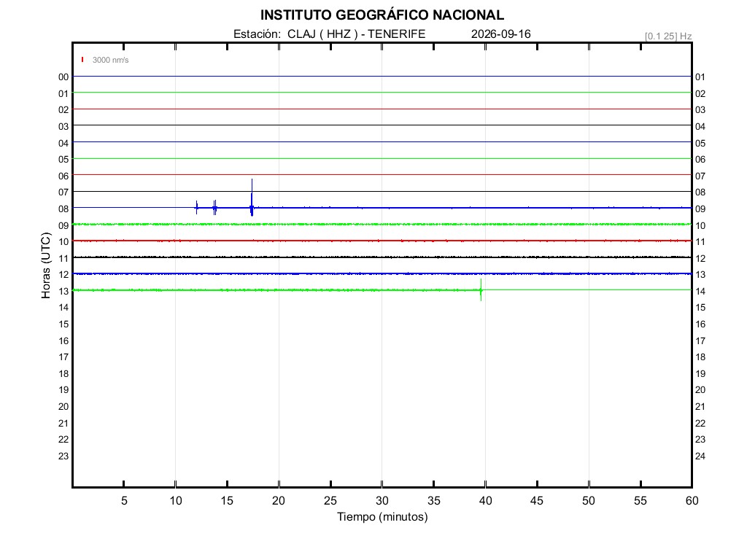
Task: Click the INSTITUTO GEOGRÁFICO NACIONAL title
Action: pos(382,15)
